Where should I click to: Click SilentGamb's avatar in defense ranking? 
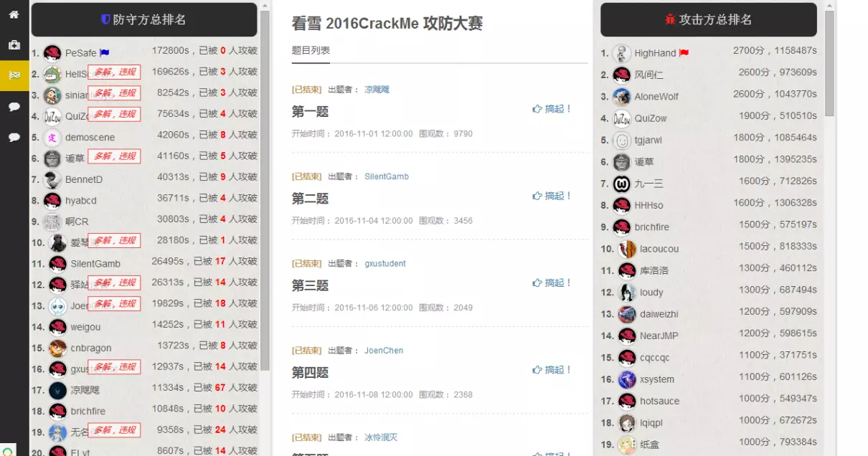[x=57, y=264]
